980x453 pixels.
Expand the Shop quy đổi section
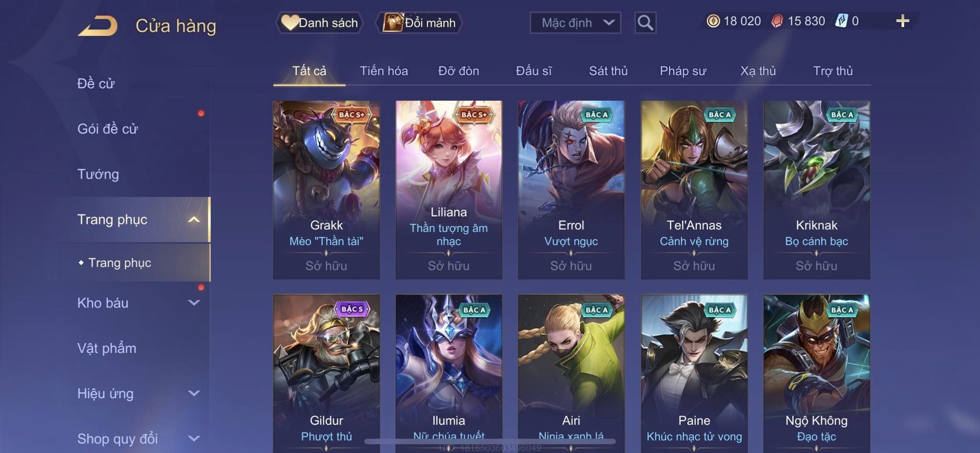pyautogui.click(x=194, y=438)
